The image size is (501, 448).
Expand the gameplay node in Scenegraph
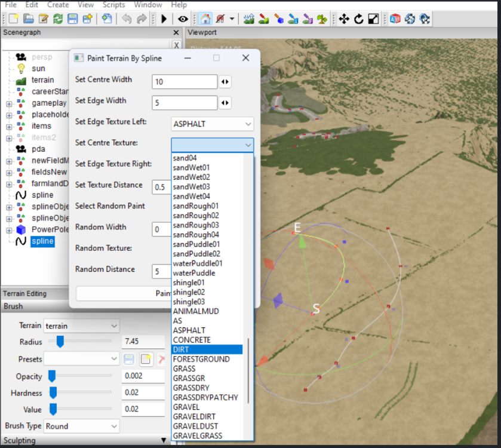point(9,103)
